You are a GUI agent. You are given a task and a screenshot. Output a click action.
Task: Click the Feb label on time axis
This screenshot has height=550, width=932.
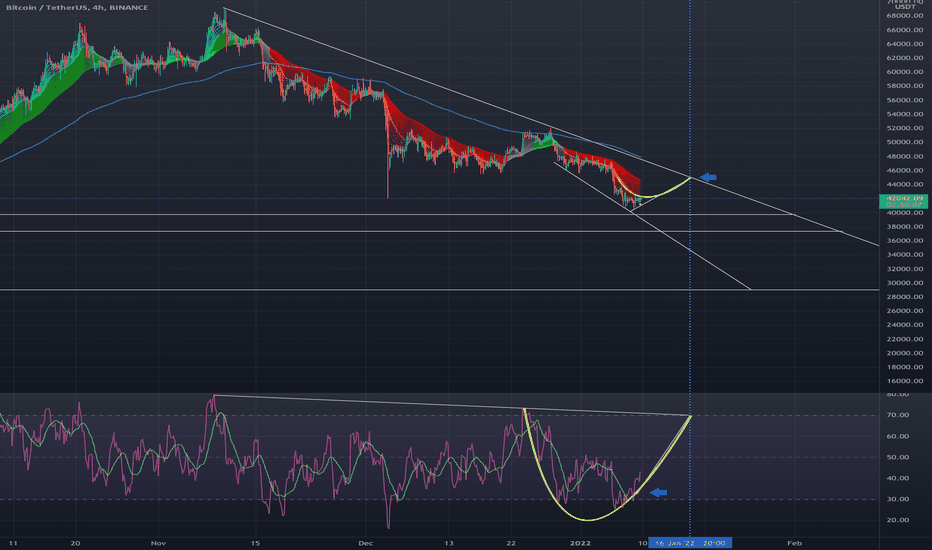tap(794, 543)
